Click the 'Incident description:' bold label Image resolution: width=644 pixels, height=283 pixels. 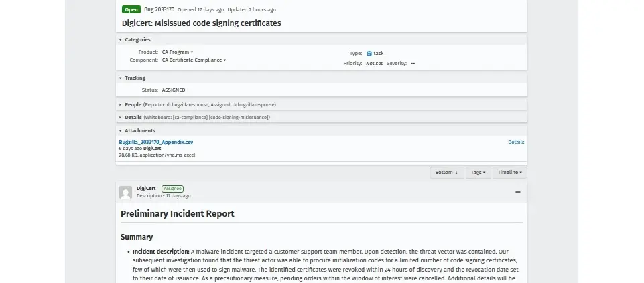coord(161,252)
